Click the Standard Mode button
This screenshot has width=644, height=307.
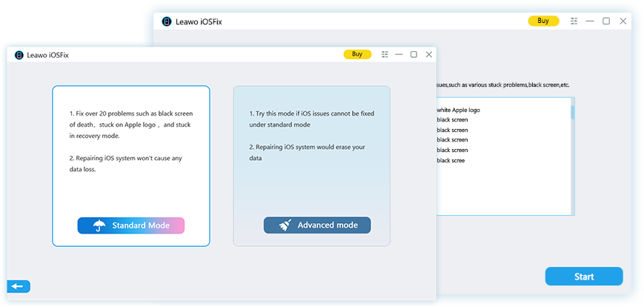pyautogui.click(x=130, y=225)
